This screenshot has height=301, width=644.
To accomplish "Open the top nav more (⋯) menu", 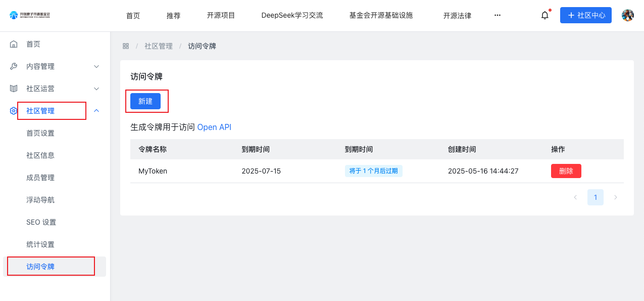I will [x=497, y=15].
